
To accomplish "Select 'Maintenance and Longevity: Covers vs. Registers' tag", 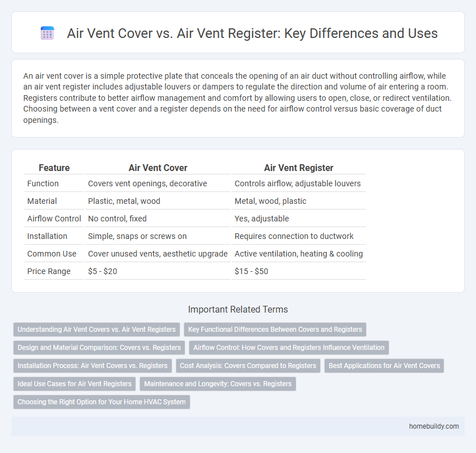I will pos(218,384).
